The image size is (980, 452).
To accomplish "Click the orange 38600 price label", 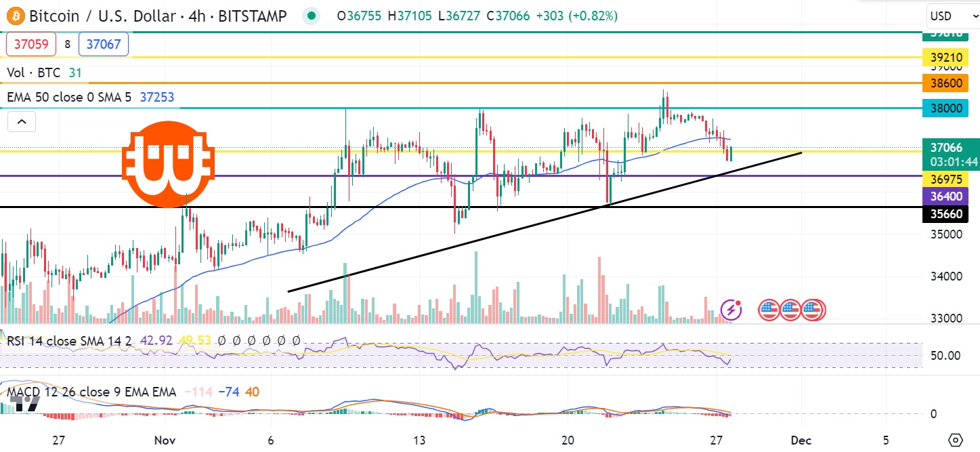I will pyautogui.click(x=945, y=83).
